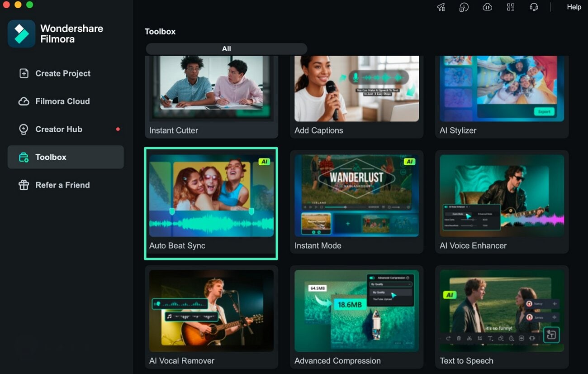The image size is (588, 374).
Task: Click the grid layout icon in the top bar
Action: pos(511,7)
